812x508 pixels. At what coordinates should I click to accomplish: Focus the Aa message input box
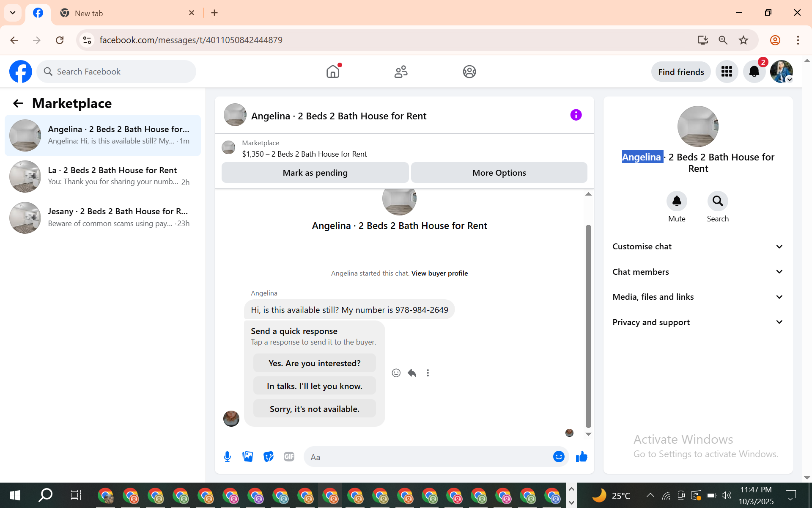(x=427, y=457)
